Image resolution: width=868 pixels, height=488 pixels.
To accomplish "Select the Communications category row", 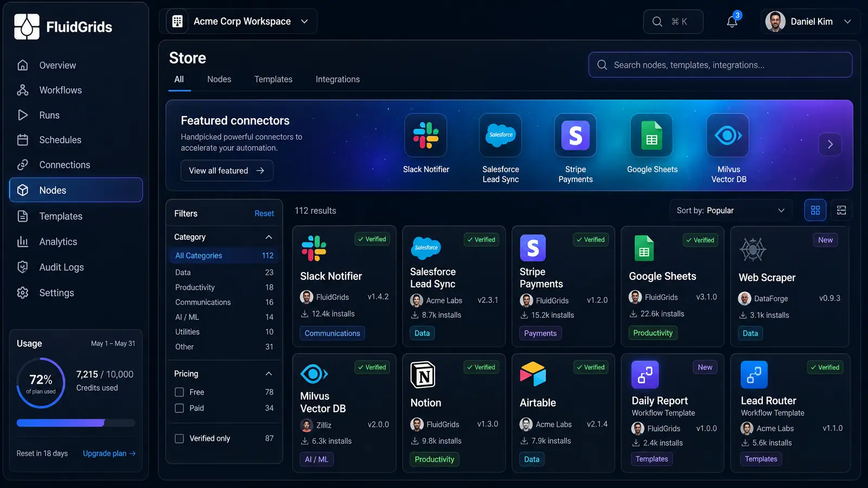I will point(224,302).
